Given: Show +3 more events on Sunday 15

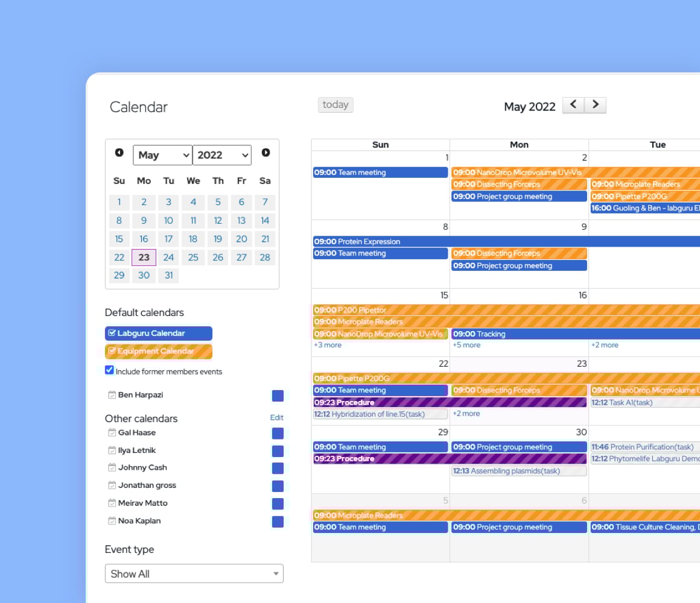Looking at the screenshot, I should click(x=328, y=346).
